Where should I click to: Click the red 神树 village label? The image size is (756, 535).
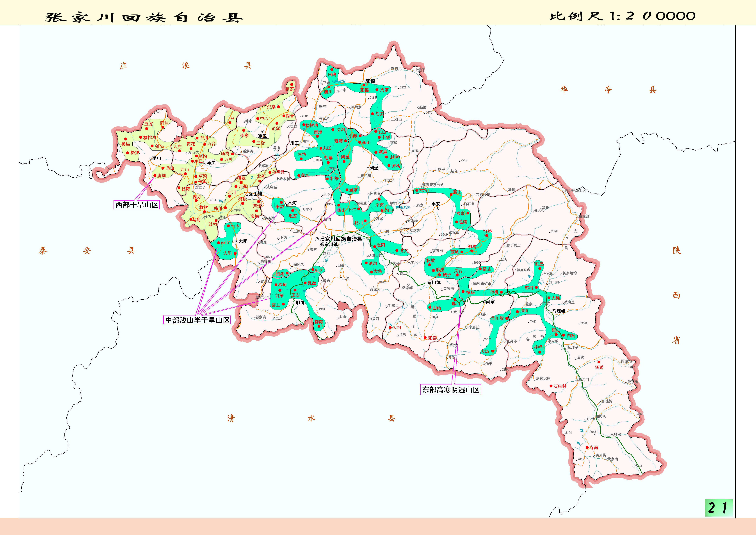click(494, 292)
